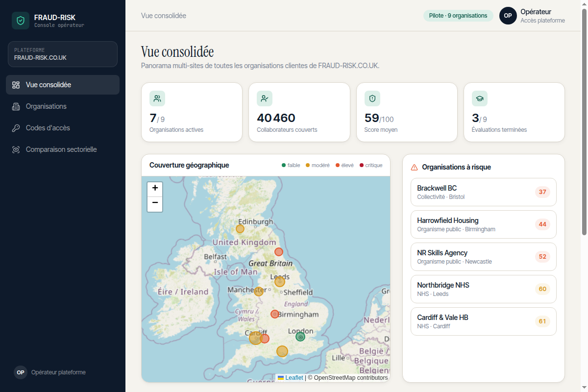Open the OP operator avatar in header
Screen dimensions: 588x392
(x=508, y=16)
